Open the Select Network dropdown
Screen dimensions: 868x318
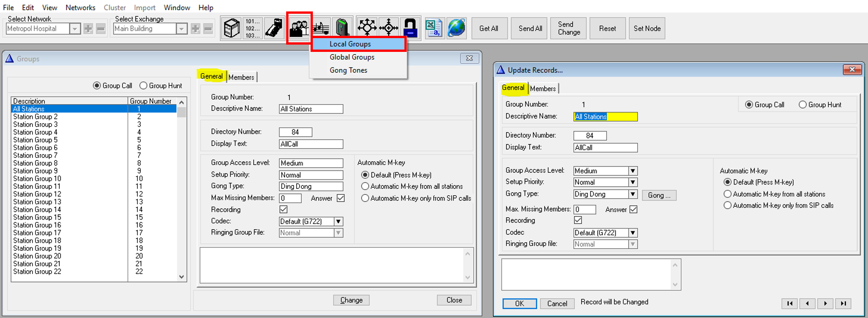pos(75,29)
